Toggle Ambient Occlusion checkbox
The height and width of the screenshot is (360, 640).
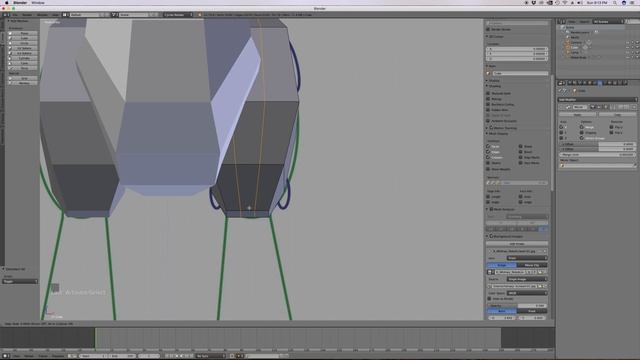[488, 121]
